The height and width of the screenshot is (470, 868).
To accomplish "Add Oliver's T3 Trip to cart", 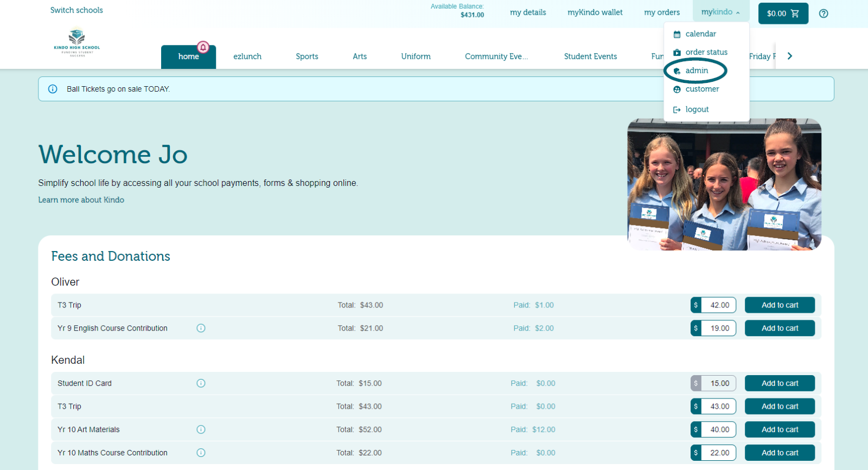I will point(780,305).
